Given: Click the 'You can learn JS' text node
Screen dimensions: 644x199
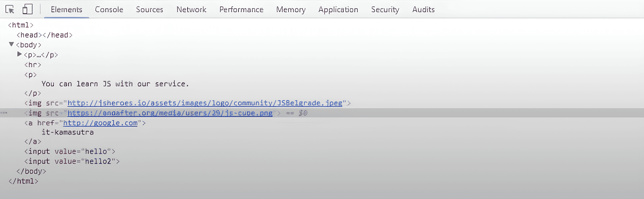Looking at the screenshot, I should point(115,84).
